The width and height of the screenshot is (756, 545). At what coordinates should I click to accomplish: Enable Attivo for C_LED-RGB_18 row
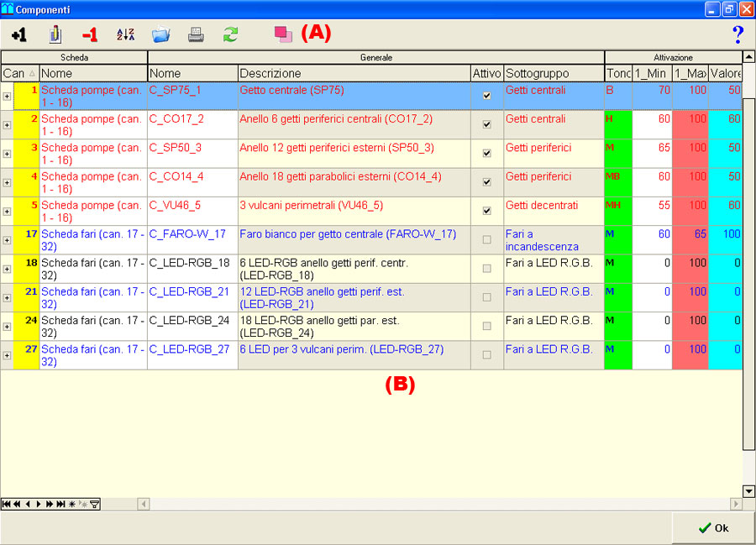[x=487, y=269]
